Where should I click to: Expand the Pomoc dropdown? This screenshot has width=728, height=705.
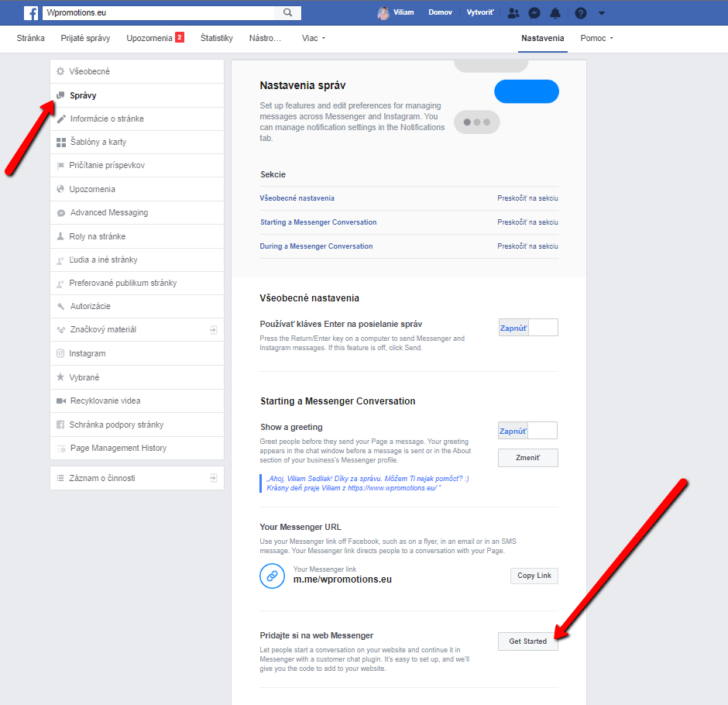pyautogui.click(x=596, y=38)
